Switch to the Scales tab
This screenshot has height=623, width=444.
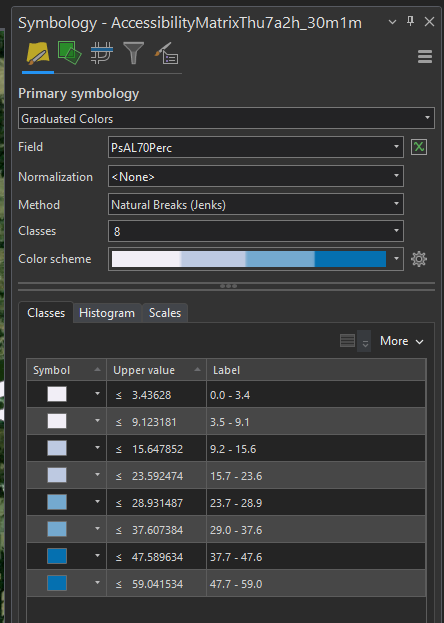165,313
